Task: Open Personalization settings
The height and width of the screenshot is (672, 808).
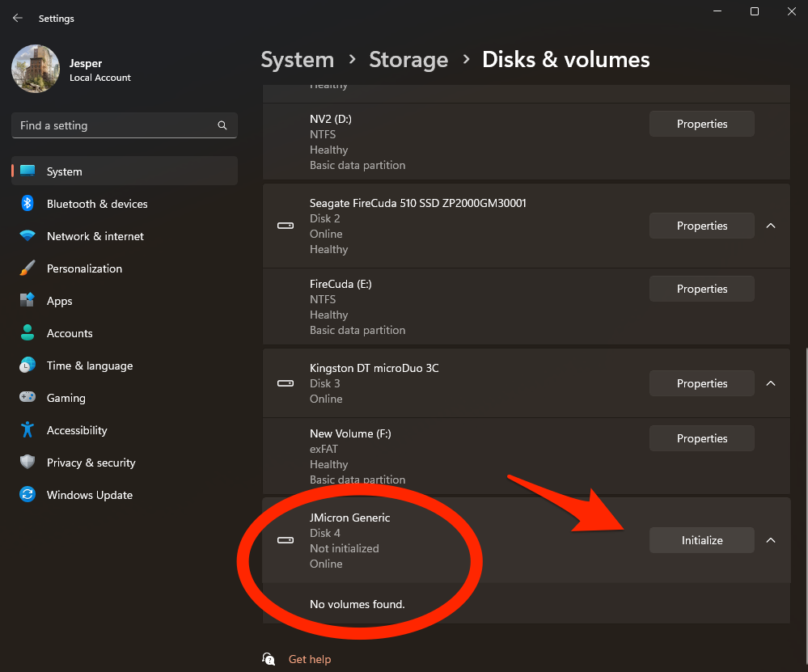Action: [x=125, y=268]
